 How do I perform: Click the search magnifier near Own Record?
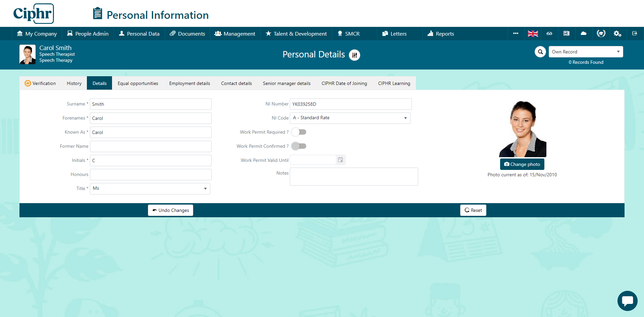point(540,52)
